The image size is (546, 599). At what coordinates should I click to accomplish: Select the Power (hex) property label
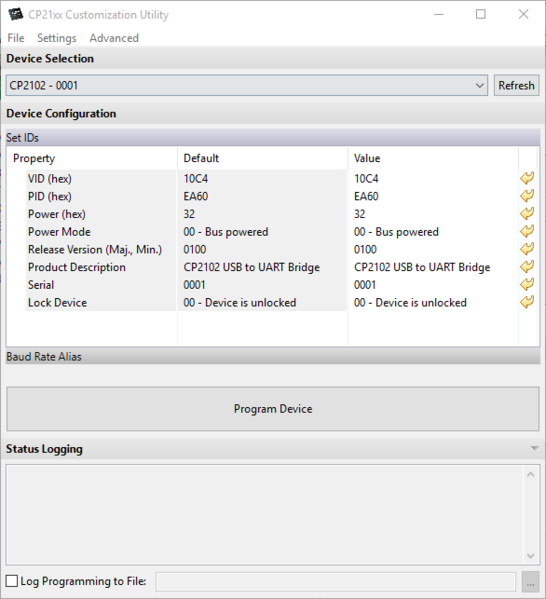click(57, 214)
